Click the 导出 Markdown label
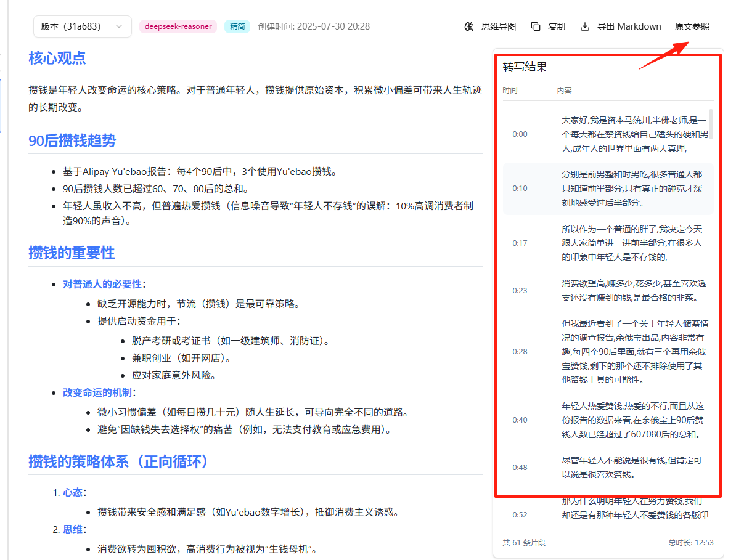Screen dimensions: 736x560 coord(629,26)
